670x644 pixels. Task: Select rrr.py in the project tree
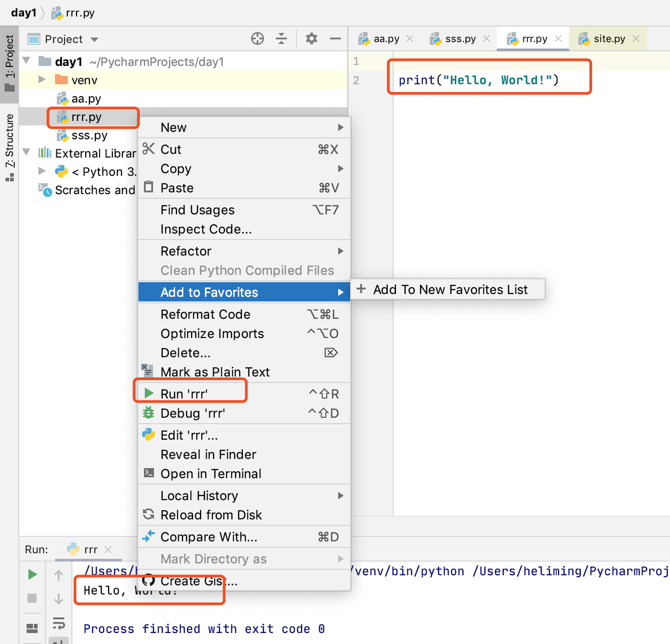pyautogui.click(x=86, y=117)
